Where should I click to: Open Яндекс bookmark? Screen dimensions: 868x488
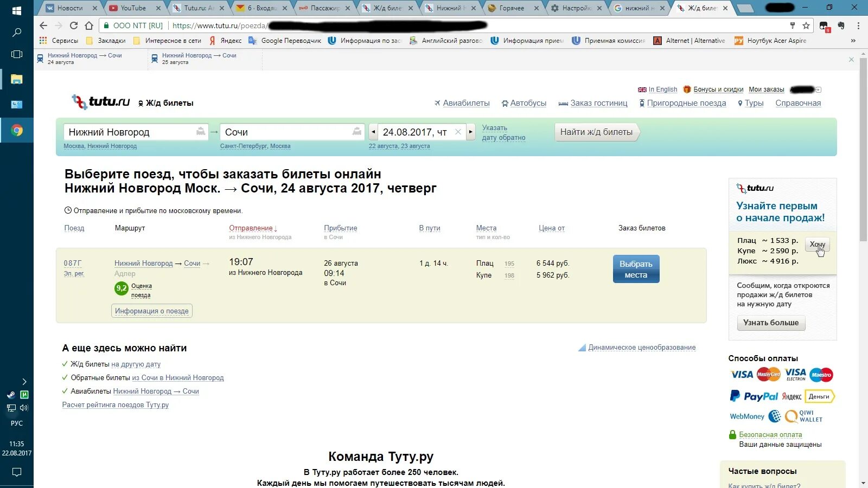point(226,41)
